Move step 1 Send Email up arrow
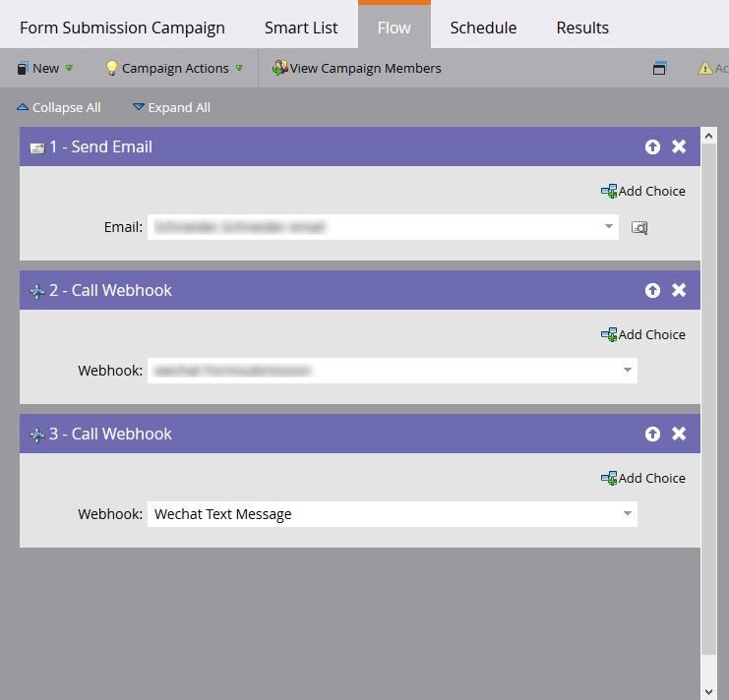 pos(652,146)
